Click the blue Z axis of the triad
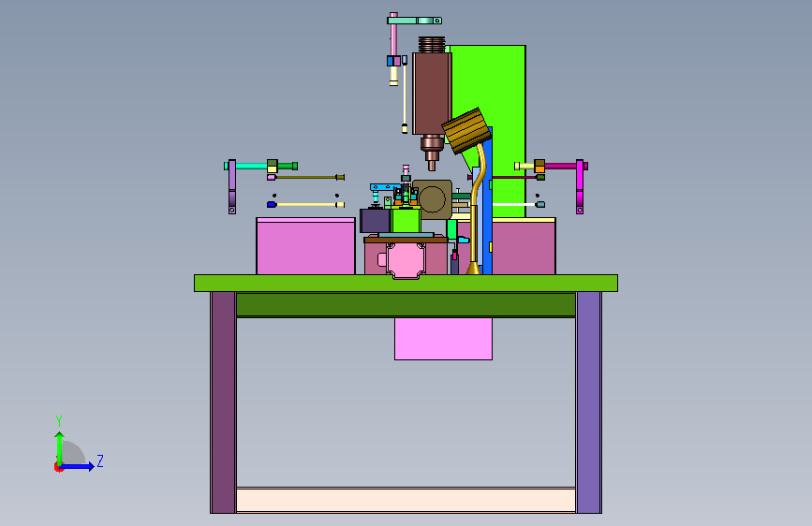Viewport: 812px width, 526px height. point(78,466)
